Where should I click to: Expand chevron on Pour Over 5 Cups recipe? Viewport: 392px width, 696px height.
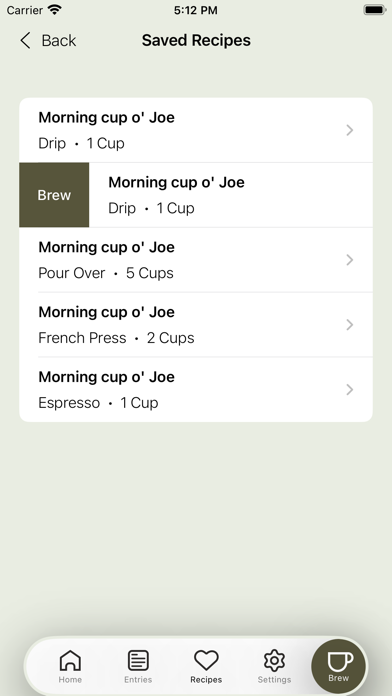(x=350, y=260)
